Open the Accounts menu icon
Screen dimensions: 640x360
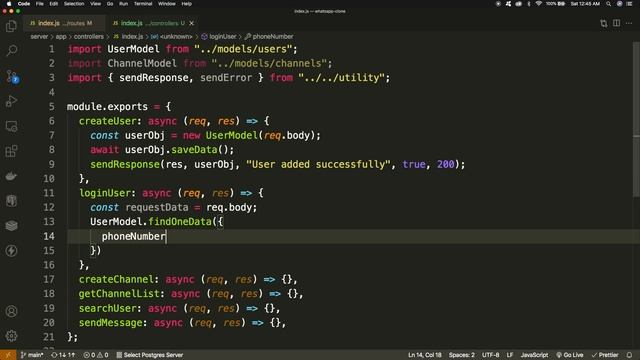tap(11, 311)
